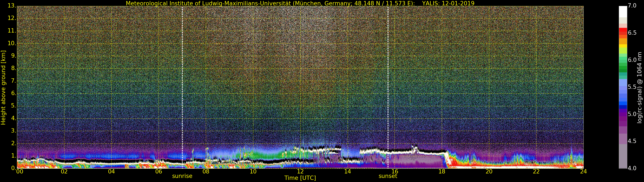This screenshot has width=644, height=182.
Task: Click the time tick label '06'
Action: [x=159, y=172]
